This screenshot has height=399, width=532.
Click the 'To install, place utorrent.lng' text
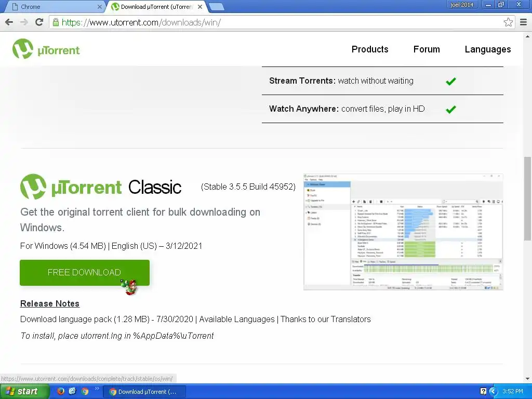click(x=117, y=336)
